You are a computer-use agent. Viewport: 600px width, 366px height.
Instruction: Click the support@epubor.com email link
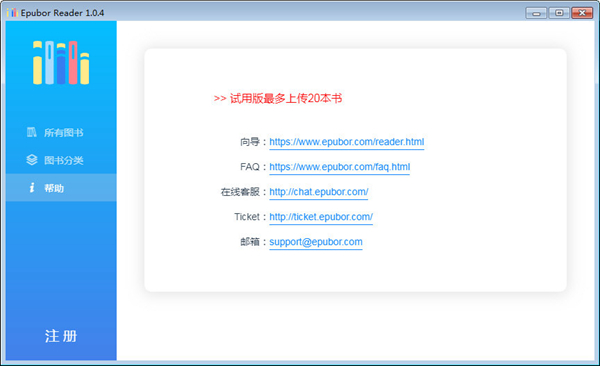(316, 242)
